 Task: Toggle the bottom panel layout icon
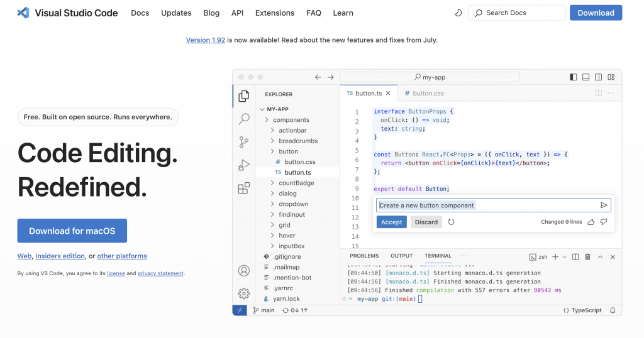[x=586, y=77]
